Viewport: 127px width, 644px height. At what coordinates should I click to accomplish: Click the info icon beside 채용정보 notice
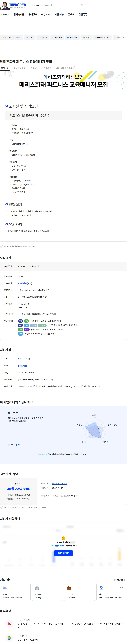pyautogui.click(x=1, y=246)
